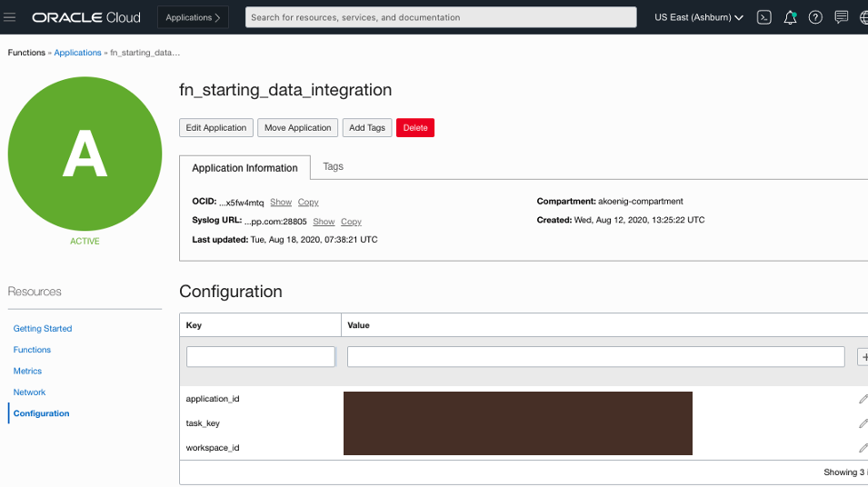Image resolution: width=868 pixels, height=487 pixels.
Task: Open Getting Started in Resources
Action: pyautogui.click(x=43, y=328)
